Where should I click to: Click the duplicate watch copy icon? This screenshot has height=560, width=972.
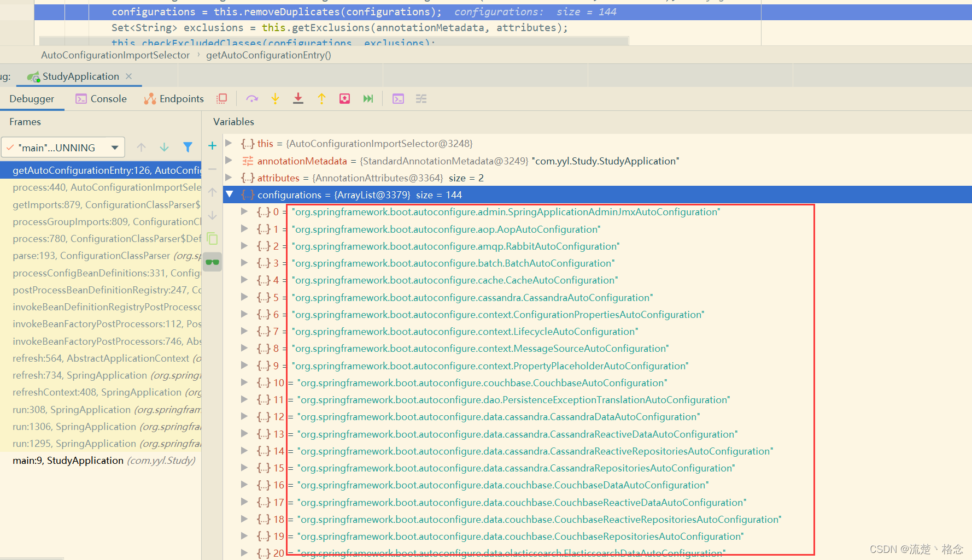212,239
